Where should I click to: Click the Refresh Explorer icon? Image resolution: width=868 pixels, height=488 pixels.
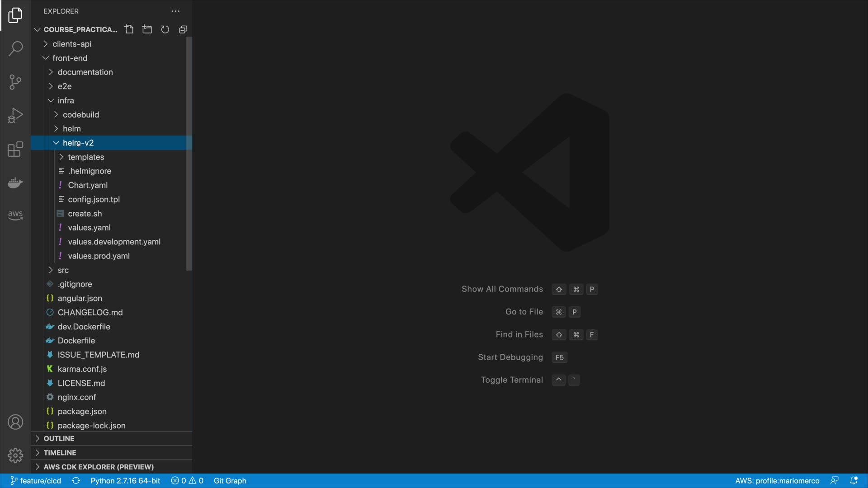click(x=165, y=29)
